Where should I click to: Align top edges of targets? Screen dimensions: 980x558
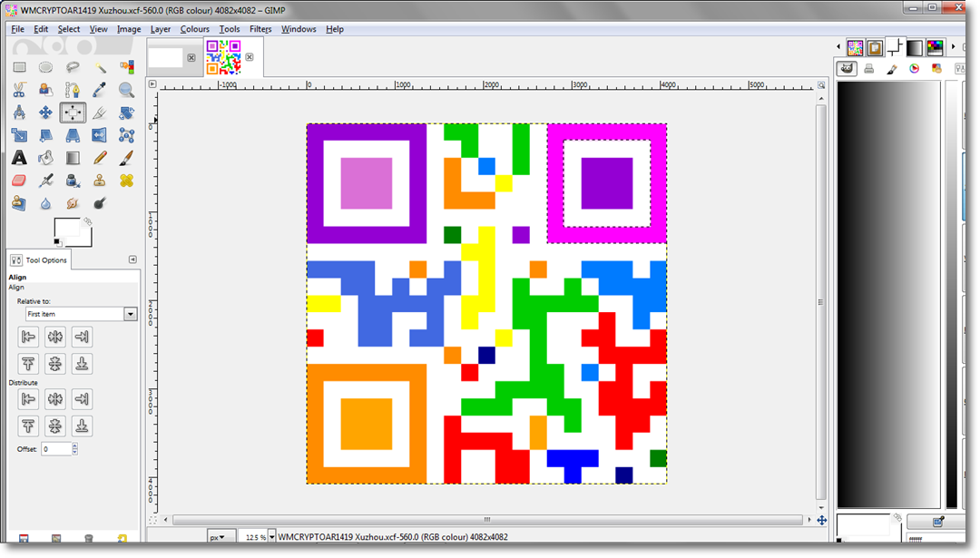tap(28, 364)
